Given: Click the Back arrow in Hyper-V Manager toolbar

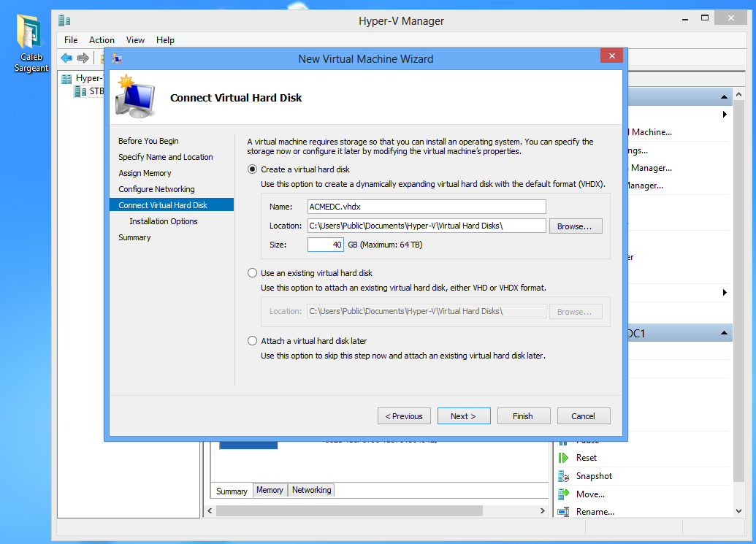Looking at the screenshot, I should click(x=66, y=58).
